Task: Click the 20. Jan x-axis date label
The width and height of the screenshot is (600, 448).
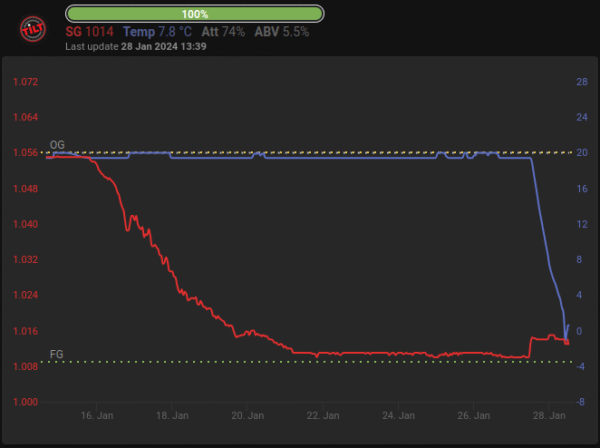Action: [x=248, y=414]
